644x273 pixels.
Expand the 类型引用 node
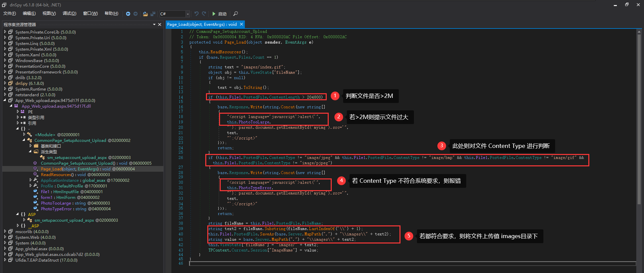point(18,117)
